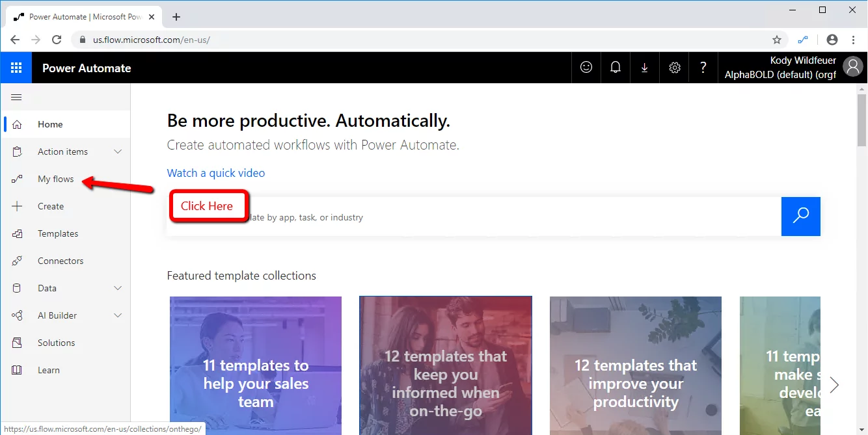Open the notifications bell
Image resolution: width=868 pixels, height=435 pixels.
coord(615,68)
